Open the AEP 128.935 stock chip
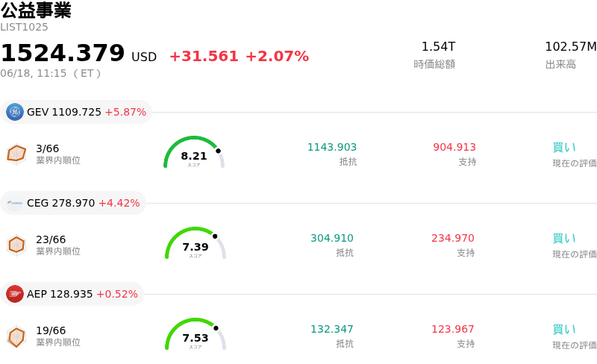The image size is (597, 364). click(x=72, y=294)
